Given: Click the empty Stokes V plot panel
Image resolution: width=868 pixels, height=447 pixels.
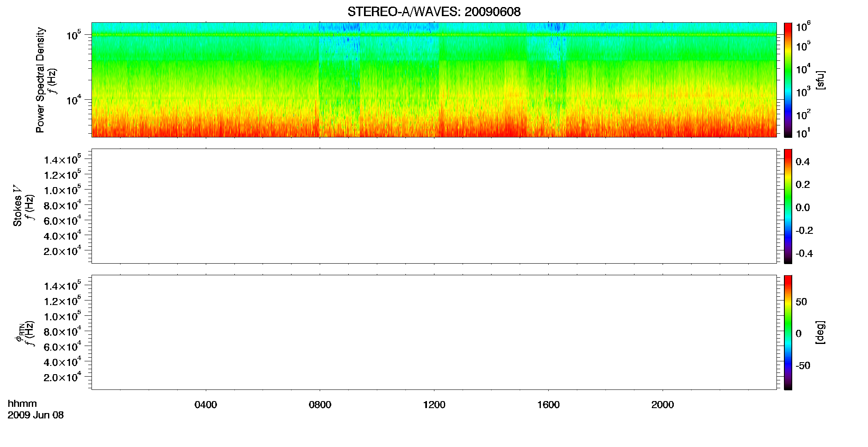Looking at the screenshot, I should [x=434, y=206].
